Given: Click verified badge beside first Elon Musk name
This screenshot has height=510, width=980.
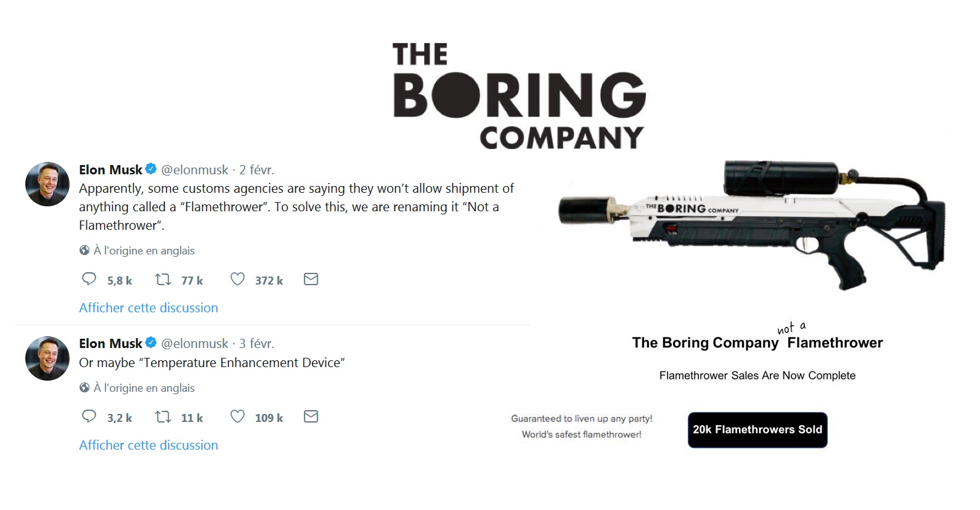Looking at the screenshot, I should 151,169.
